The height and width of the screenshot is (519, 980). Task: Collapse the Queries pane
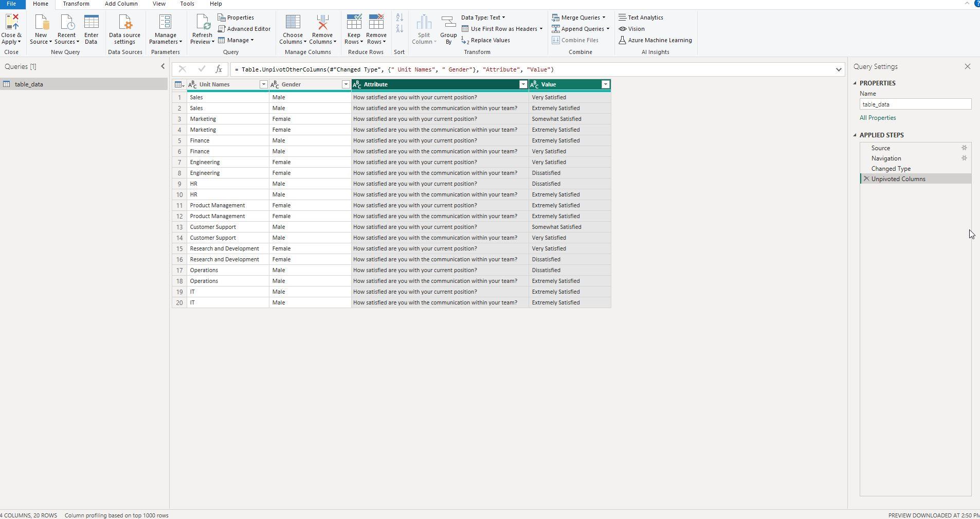pyautogui.click(x=163, y=66)
